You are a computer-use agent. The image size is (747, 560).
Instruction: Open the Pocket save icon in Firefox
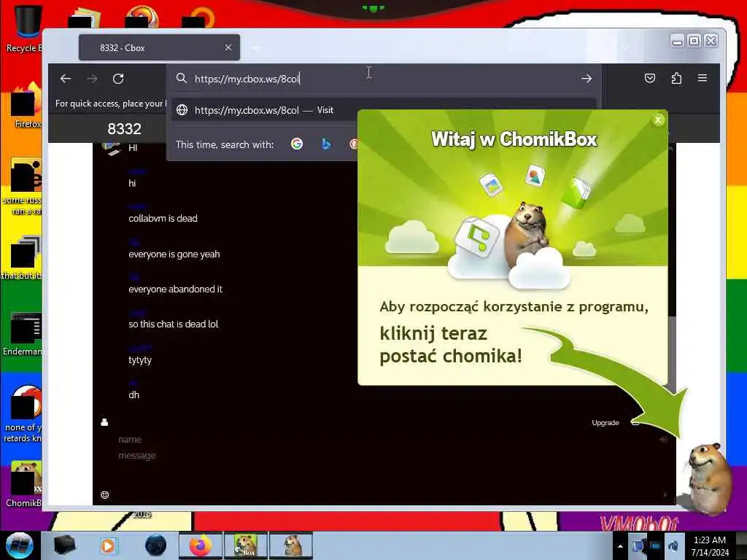(650, 78)
